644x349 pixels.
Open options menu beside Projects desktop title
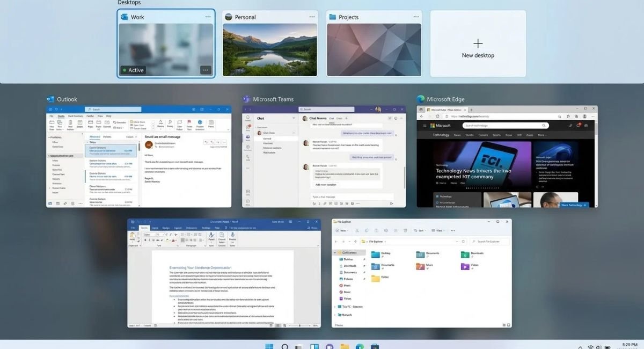(x=416, y=17)
